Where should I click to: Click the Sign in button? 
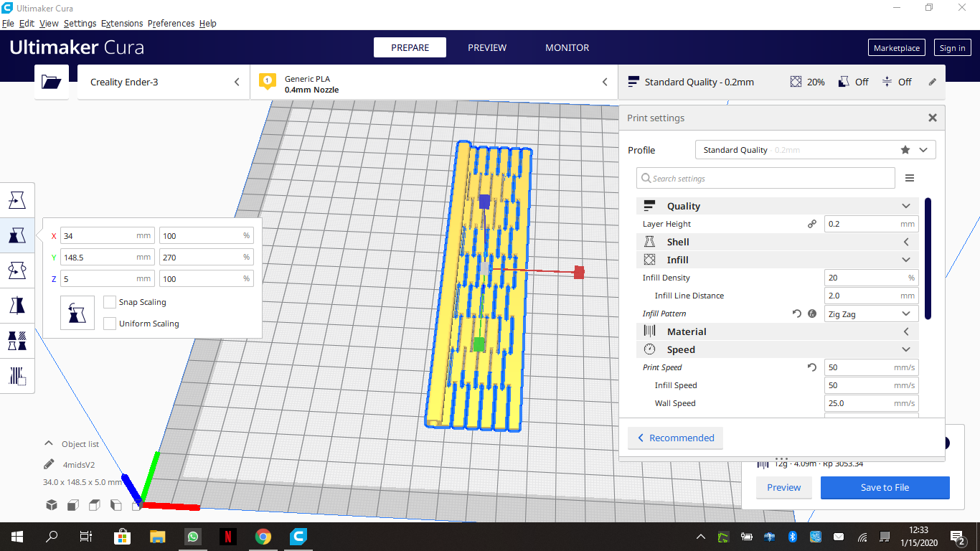(x=952, y=48)
